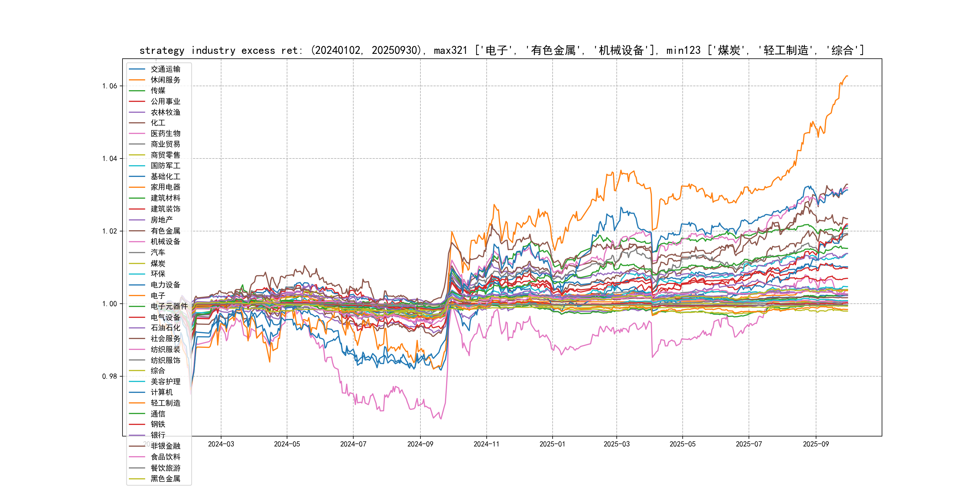
Task: Select the 食品饮料 legend entry
Action: (x=165, y=457)
